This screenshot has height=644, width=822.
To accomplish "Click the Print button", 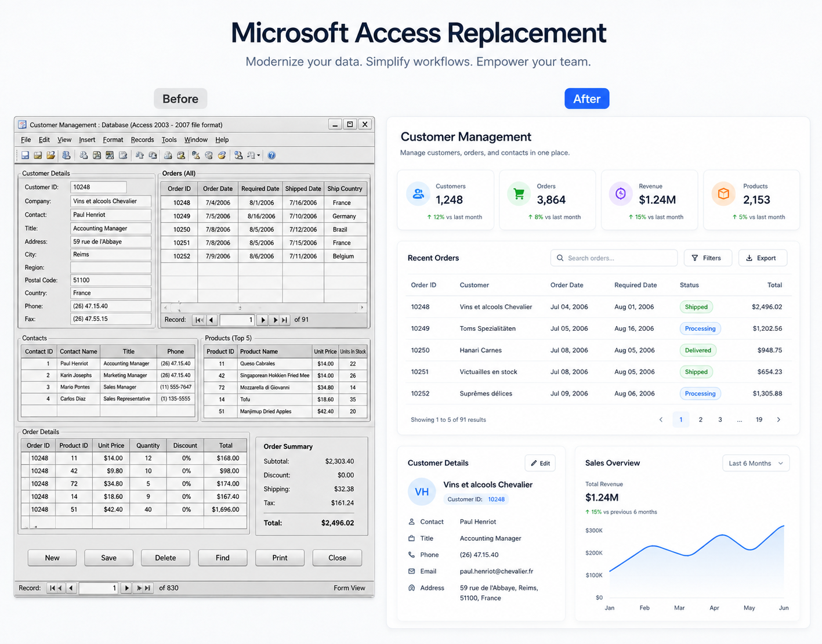I will 280,558.
